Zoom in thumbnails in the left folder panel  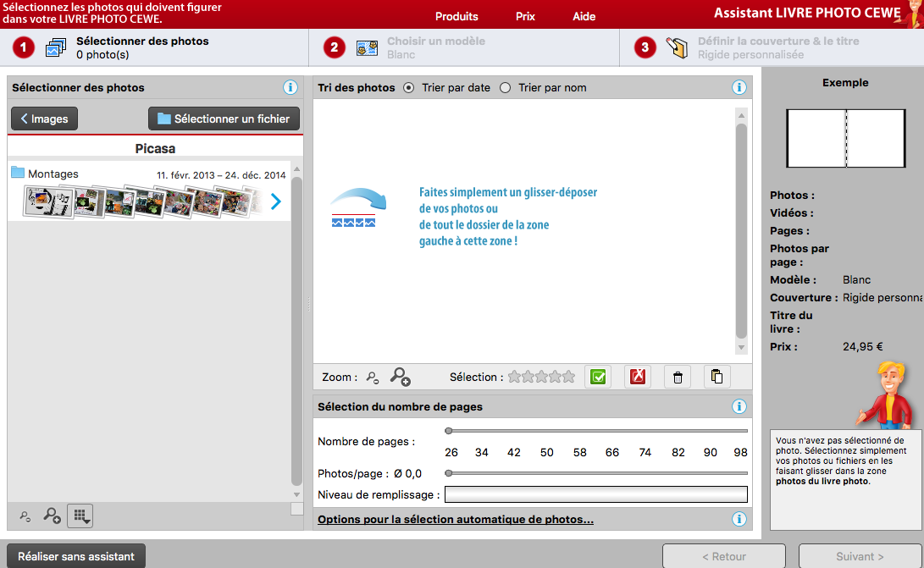[x=52, y=516]
